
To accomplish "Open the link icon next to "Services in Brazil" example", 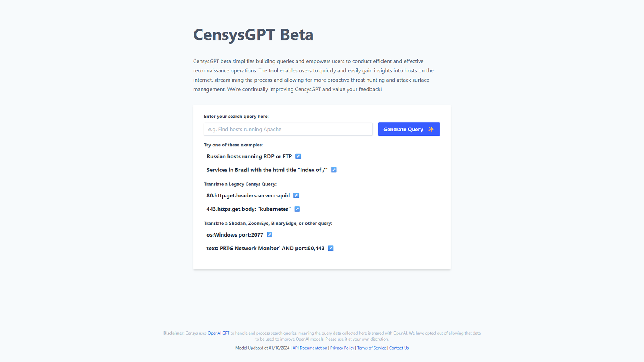I will click(x=334, y=170).
